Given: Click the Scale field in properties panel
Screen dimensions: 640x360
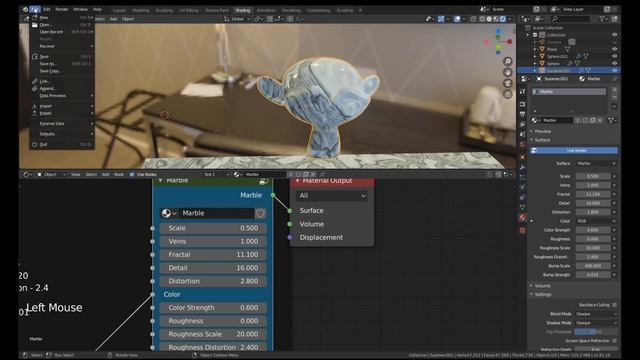Looking at the screenshot, I should point(593,176).
